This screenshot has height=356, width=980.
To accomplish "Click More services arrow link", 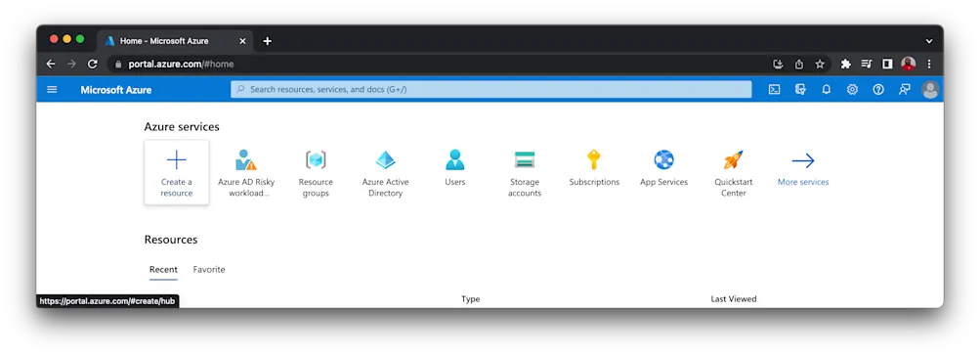I will [x=803, y=167].
